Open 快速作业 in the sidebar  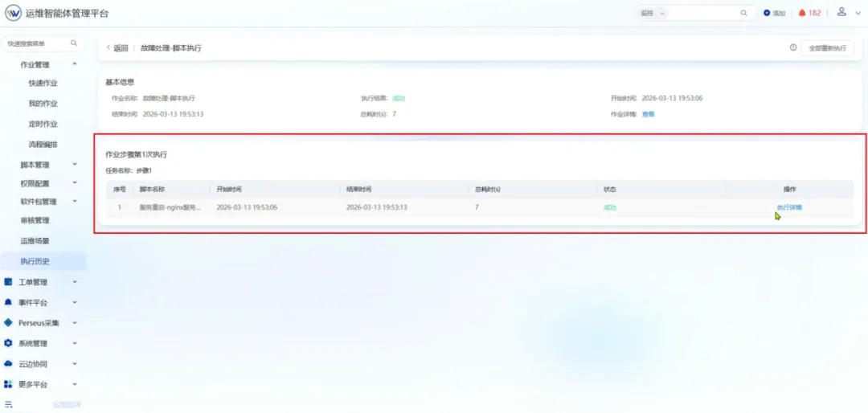[43, 84]
